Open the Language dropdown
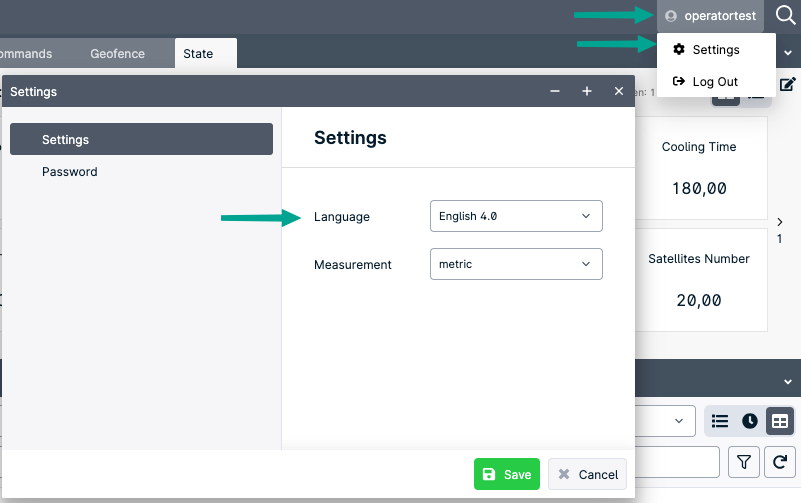 tap(516, 216)
